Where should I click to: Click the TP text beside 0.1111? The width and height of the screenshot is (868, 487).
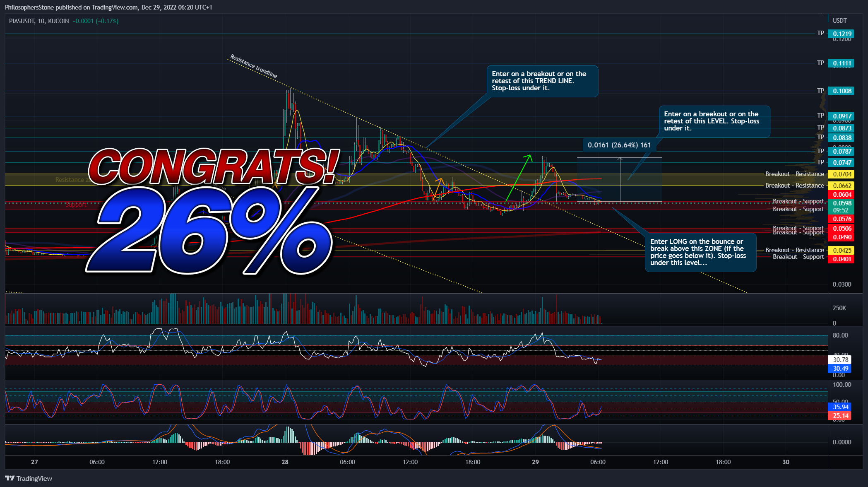tap(820, 63)
